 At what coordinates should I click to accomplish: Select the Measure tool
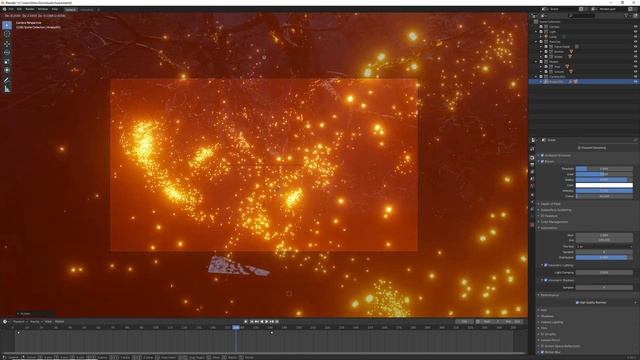[x=7, y=89]
